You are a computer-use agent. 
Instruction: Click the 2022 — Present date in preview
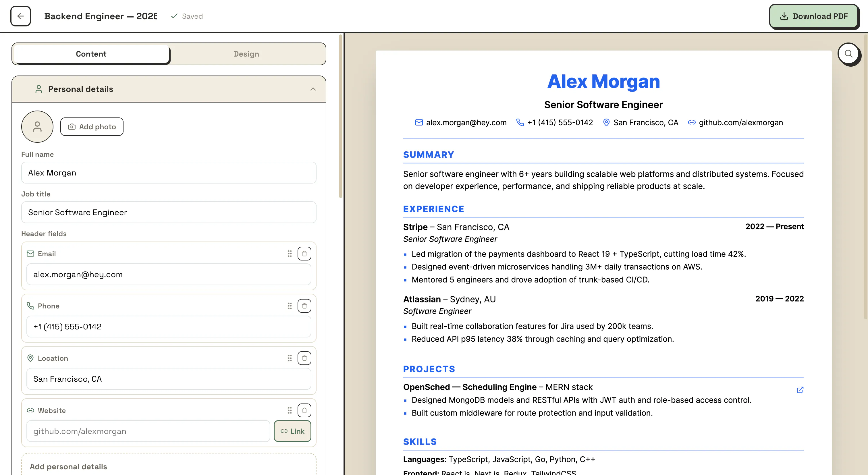(x=774, y=226)
